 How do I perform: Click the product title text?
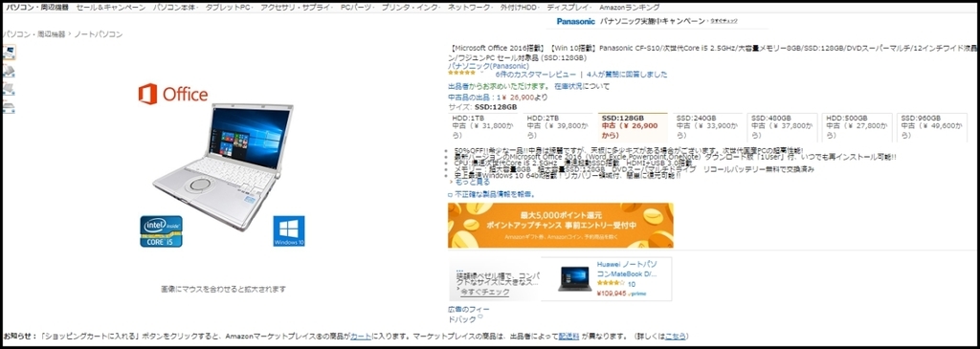[714, 53]
